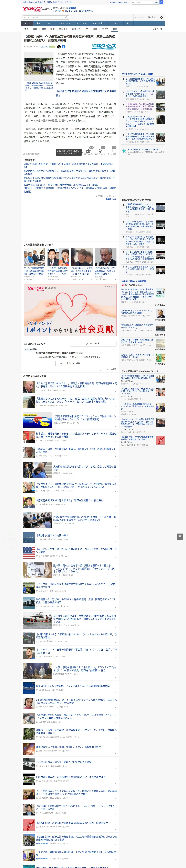Open the オリジナル tab
This screenshot has width=186, height=868.
pos(81,24)
